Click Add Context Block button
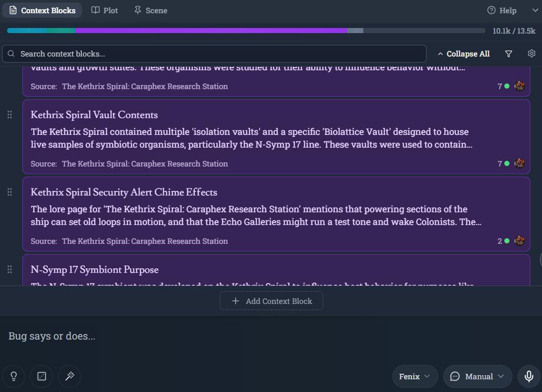This screenshot has width=542, height=392. tap(271, 301)
